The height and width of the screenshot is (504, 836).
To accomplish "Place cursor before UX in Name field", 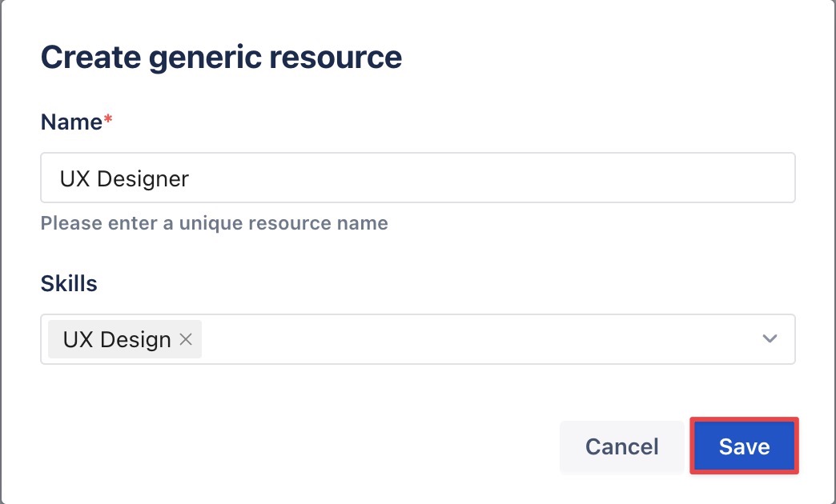I will coord(60,178).
